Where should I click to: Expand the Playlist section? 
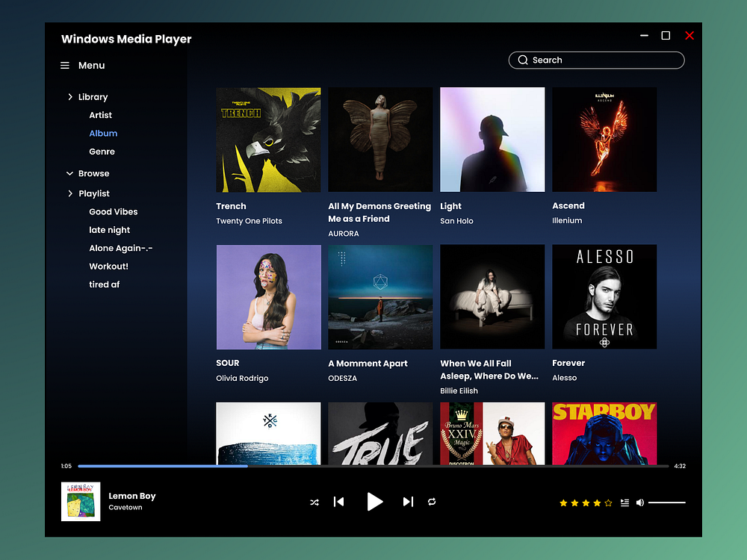(x=69, y=193)
